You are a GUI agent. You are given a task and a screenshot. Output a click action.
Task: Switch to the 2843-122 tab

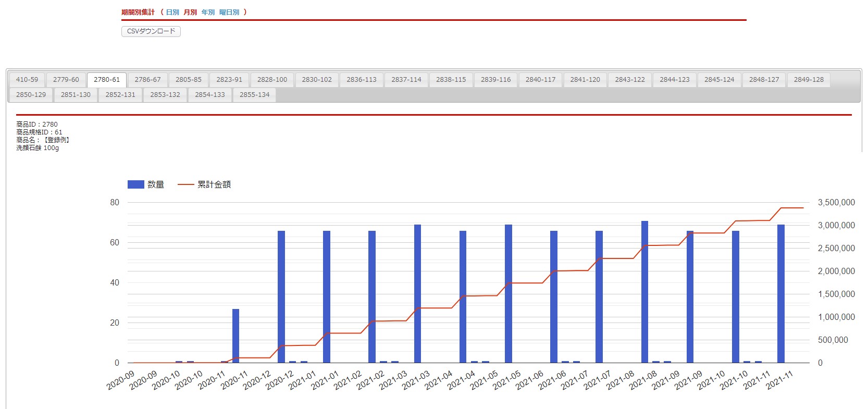click(x=629, y=80)
